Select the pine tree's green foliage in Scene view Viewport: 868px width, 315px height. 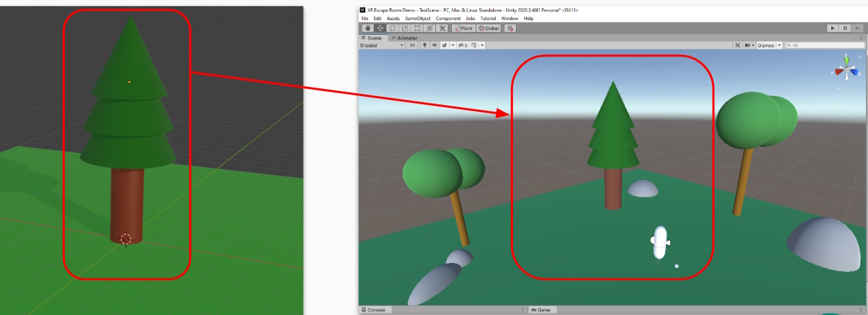(612, 129)
